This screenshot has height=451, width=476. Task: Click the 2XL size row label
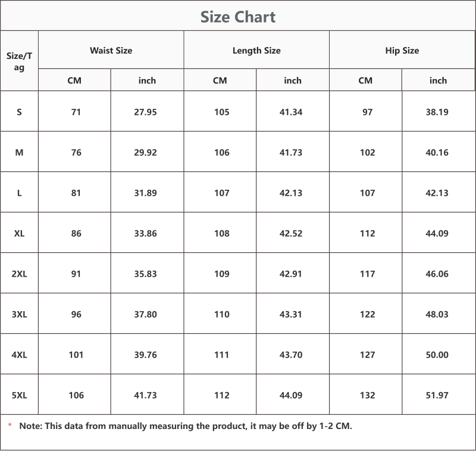coord(19,274)
